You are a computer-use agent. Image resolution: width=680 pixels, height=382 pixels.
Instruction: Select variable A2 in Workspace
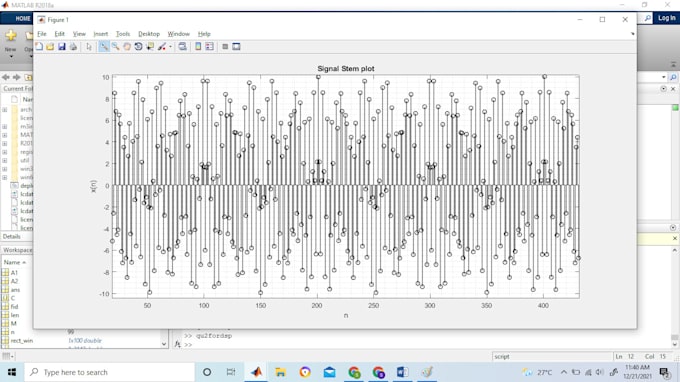[x=14, y=281]
